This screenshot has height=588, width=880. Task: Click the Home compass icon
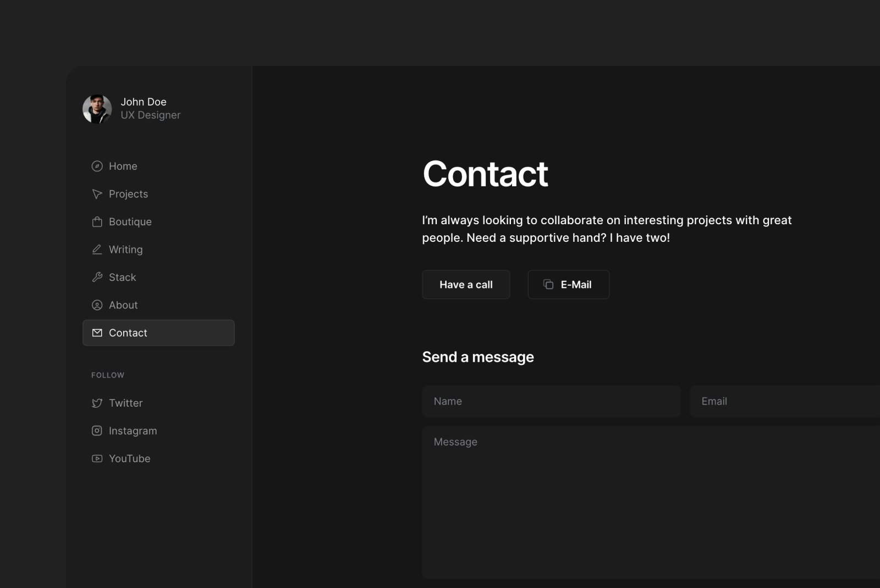coord(97,166)
